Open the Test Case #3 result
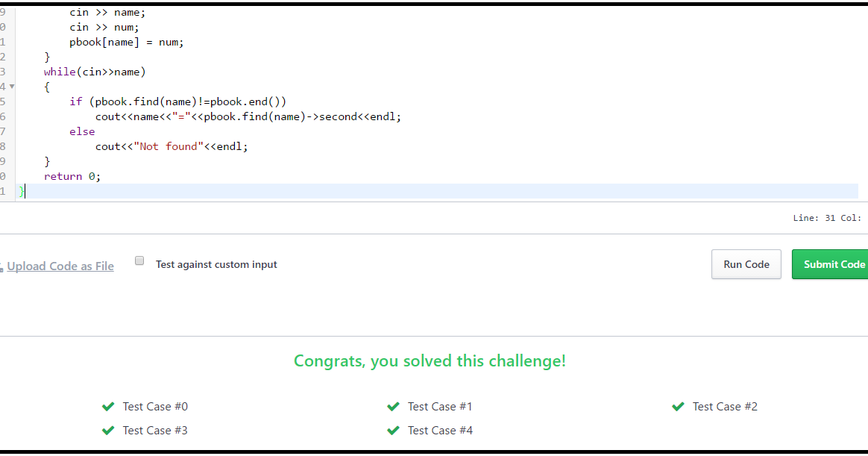 tap(155, 431)
